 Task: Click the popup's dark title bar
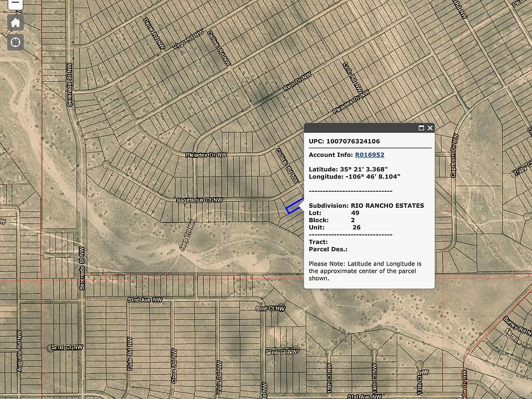point(360,128)
